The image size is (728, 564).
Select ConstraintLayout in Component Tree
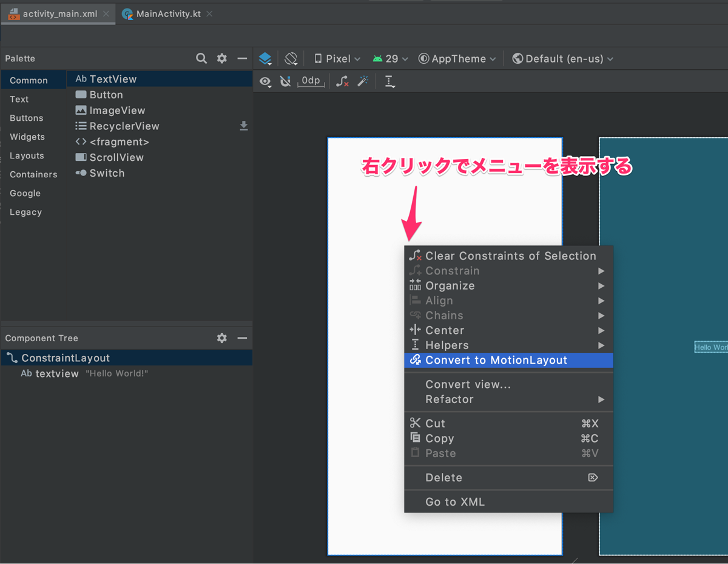click(x=127, y=358)
